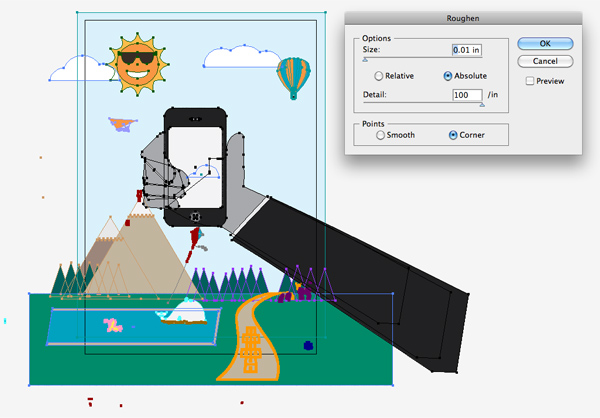
Task: Select the orange winding road shape
Action: tap(253, 337)
